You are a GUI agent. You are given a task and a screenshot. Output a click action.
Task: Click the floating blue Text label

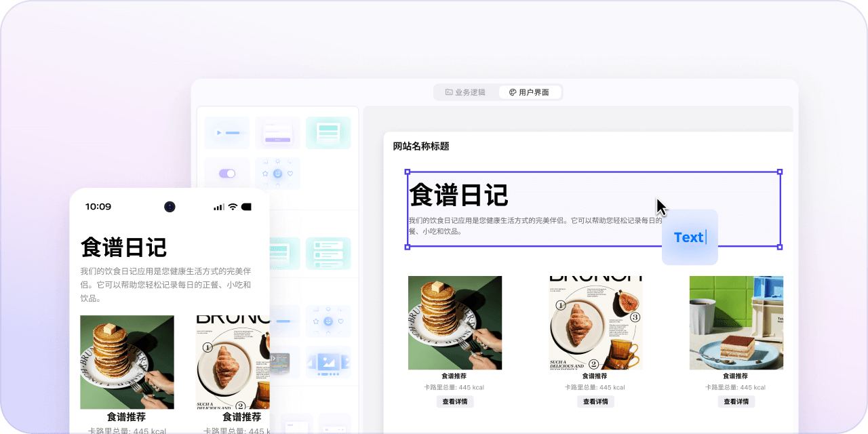[x=689, y=237]
